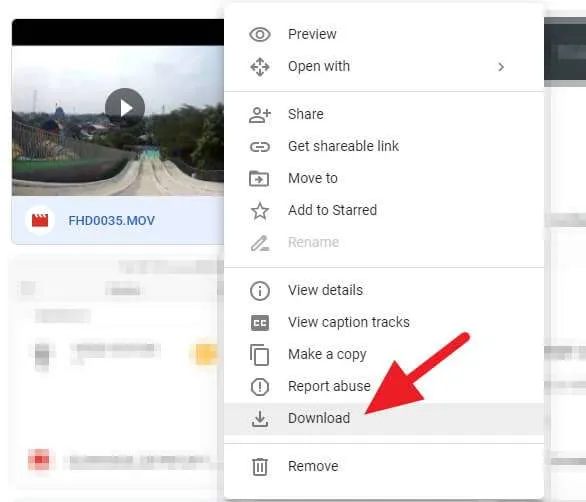Click the add-person Share icon

[x=260, y=115]
